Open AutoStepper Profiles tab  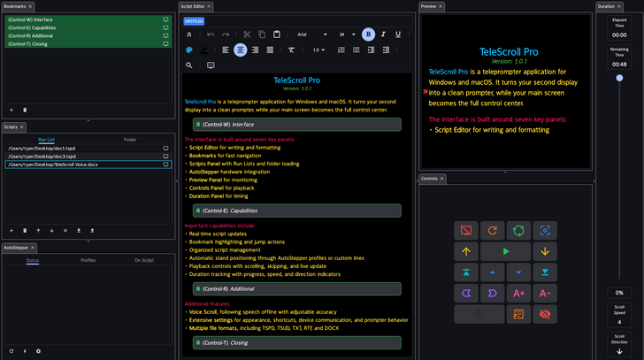(x=88, y=260)
